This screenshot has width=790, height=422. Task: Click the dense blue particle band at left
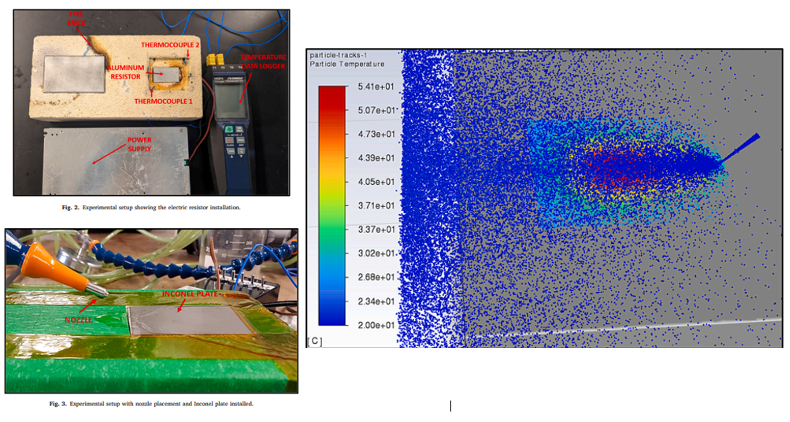(425, 200)
